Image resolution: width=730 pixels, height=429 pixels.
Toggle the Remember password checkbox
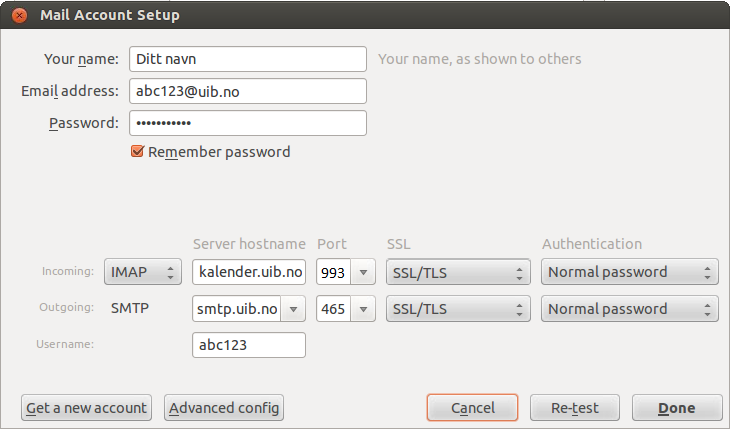[x=138, y=152]
